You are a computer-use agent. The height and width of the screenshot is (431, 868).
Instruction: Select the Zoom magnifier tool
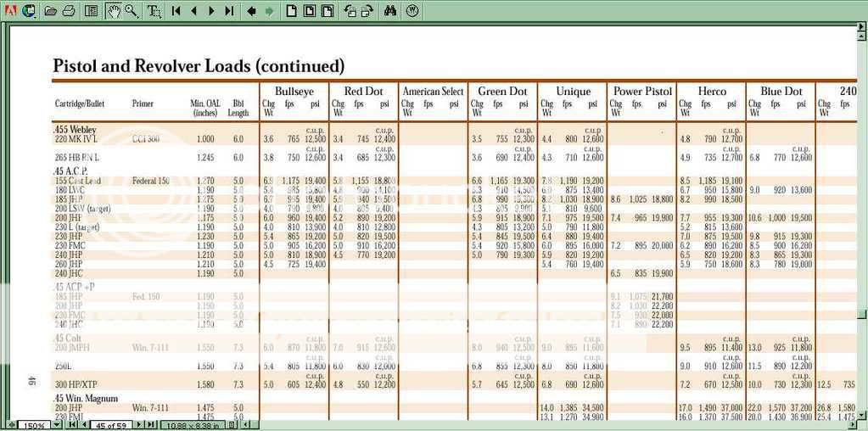click(132, 10)
